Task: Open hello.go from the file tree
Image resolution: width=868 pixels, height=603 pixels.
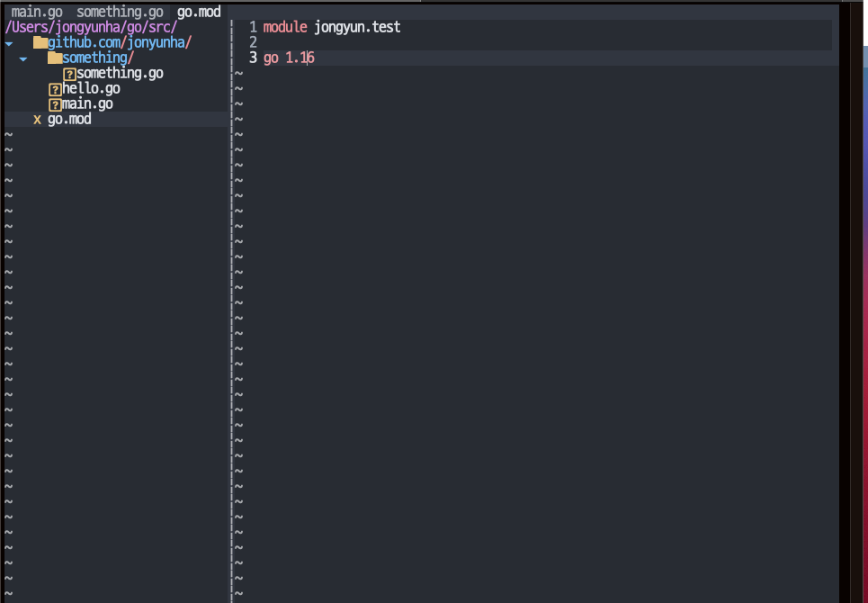Action: coord(91,88)
